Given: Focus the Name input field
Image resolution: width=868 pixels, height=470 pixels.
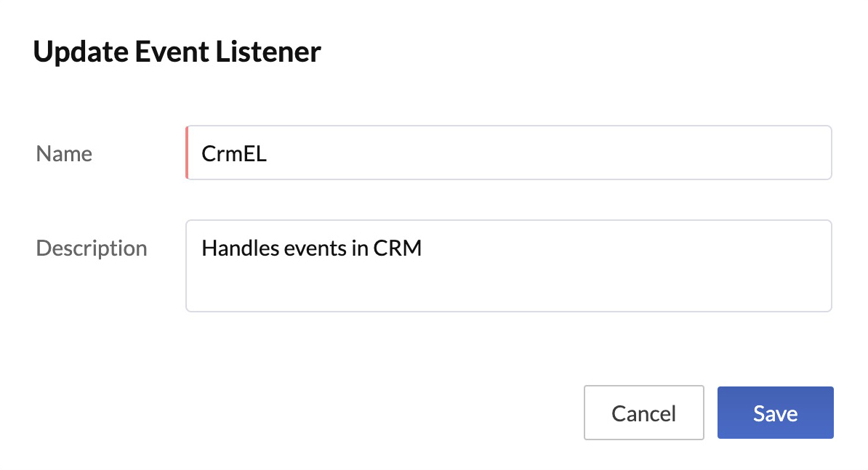Looking at the screenshot, I should [x=509, y=153].
